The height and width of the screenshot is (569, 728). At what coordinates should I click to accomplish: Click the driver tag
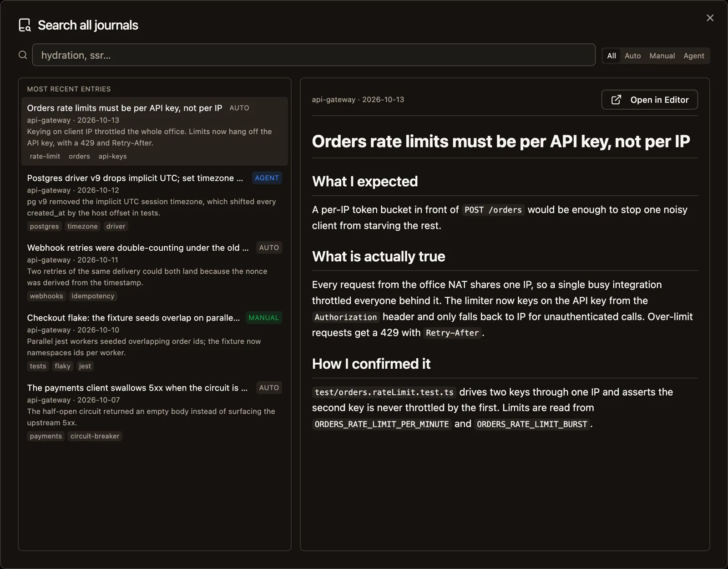116,226
